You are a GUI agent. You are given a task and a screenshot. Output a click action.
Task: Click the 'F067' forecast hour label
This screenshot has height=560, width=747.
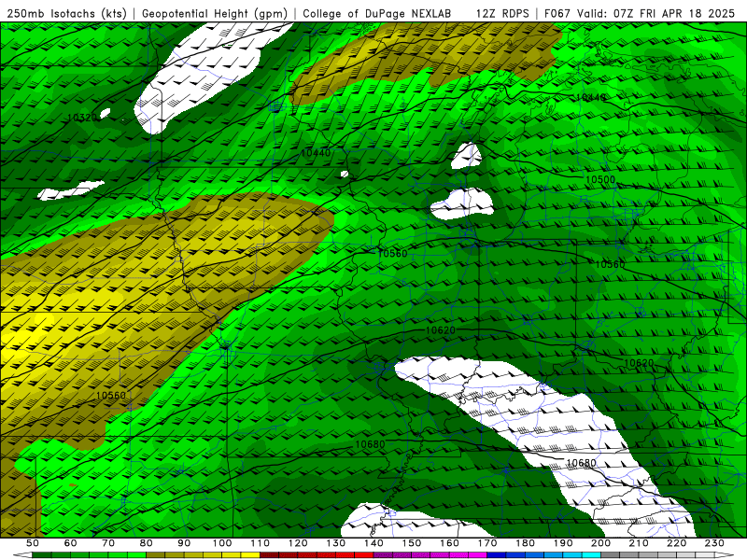[557, 13]
